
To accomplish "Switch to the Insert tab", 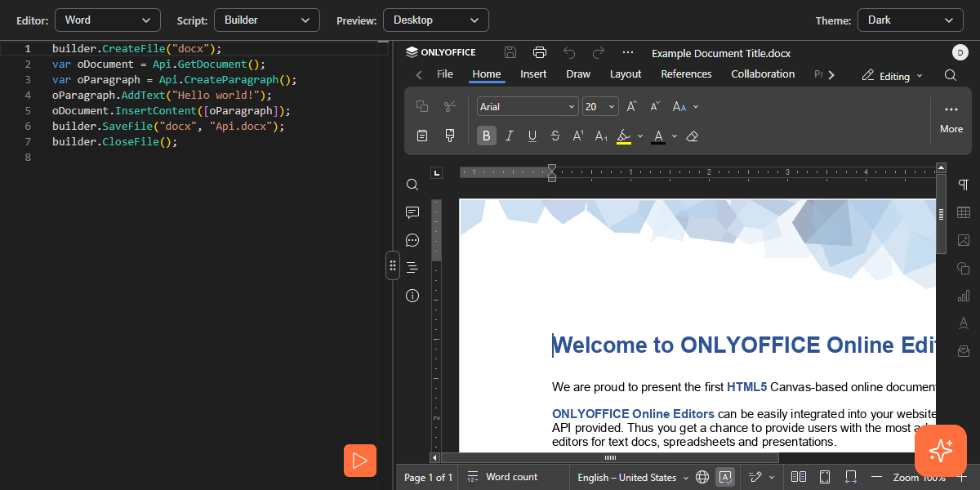I will pos(533,74).
